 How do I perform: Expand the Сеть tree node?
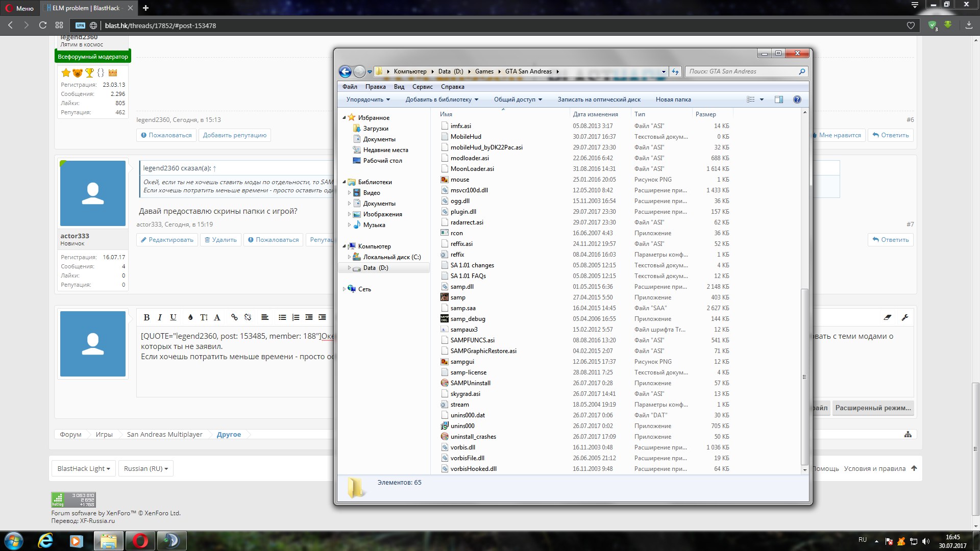tap(344, 289)
